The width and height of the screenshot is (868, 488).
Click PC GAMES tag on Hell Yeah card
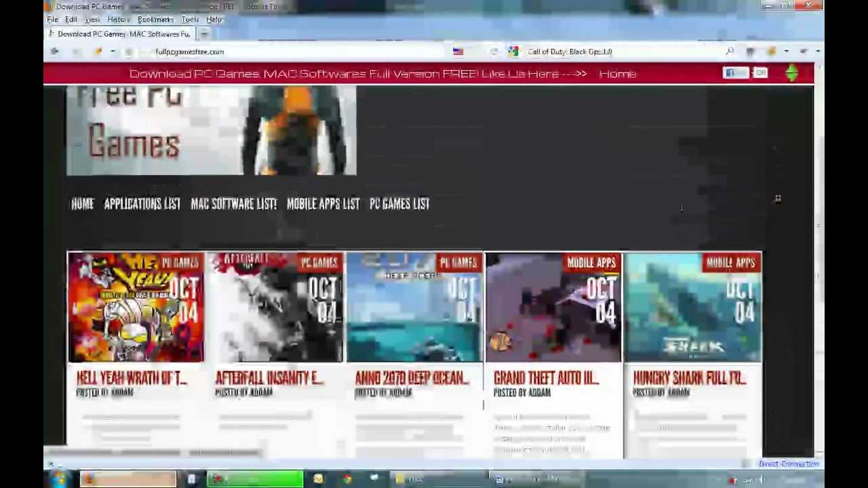(180, 263)
